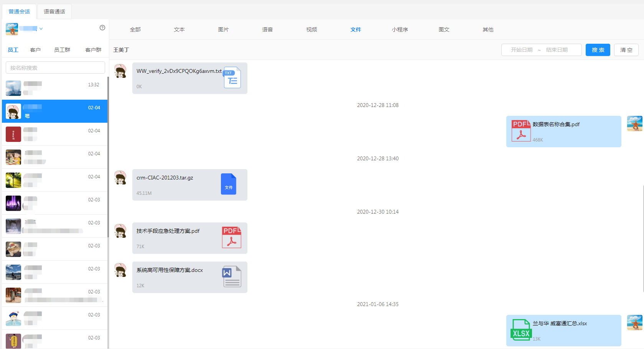Screen dimensions: 644x349
Task: Focus the 按名称搜索 search box
Action: pyautogui.click(x=55, y=68)
